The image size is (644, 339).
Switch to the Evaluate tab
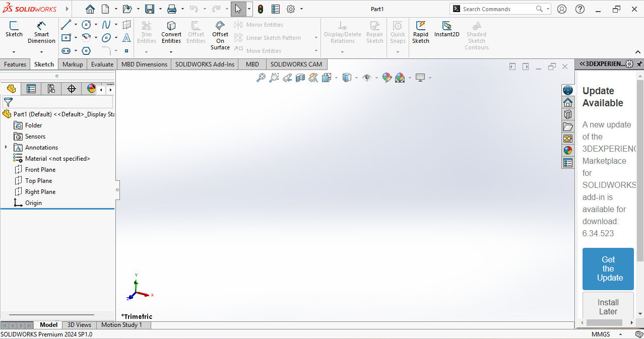(102, 64)
